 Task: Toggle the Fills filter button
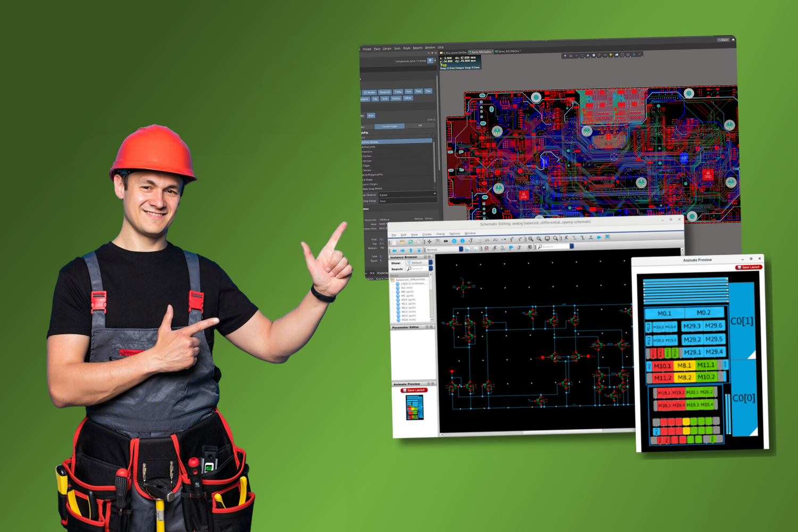click(x=375, y=99)
